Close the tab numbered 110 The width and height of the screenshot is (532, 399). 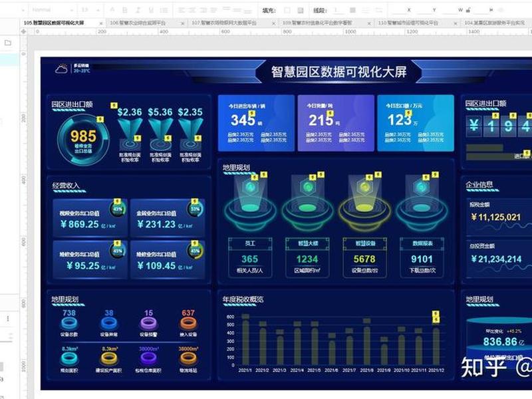coord(456,23)
